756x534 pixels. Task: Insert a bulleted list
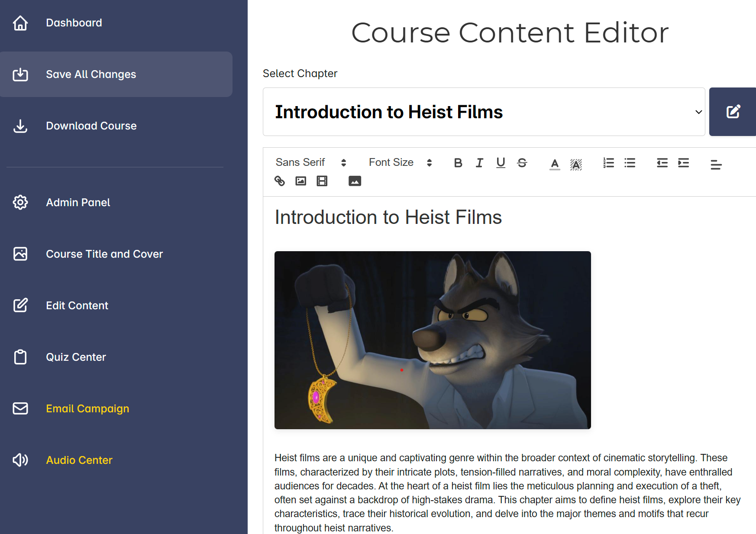tap(630, 163)
